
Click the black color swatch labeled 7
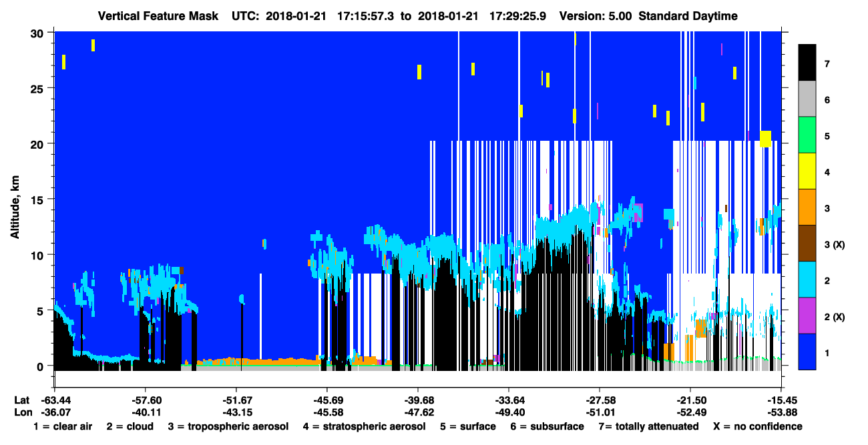[807, 63]
